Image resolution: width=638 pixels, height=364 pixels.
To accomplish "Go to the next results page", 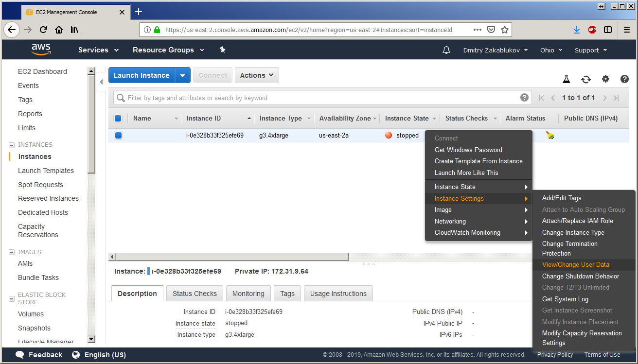I will coord(604,98).
